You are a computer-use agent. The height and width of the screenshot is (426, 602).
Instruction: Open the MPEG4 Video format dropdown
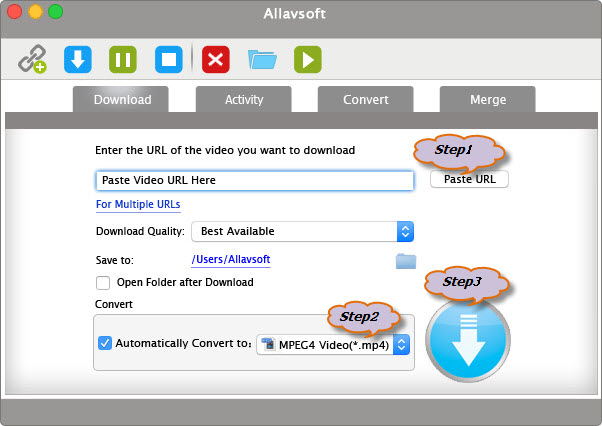[x=333, y=345]
